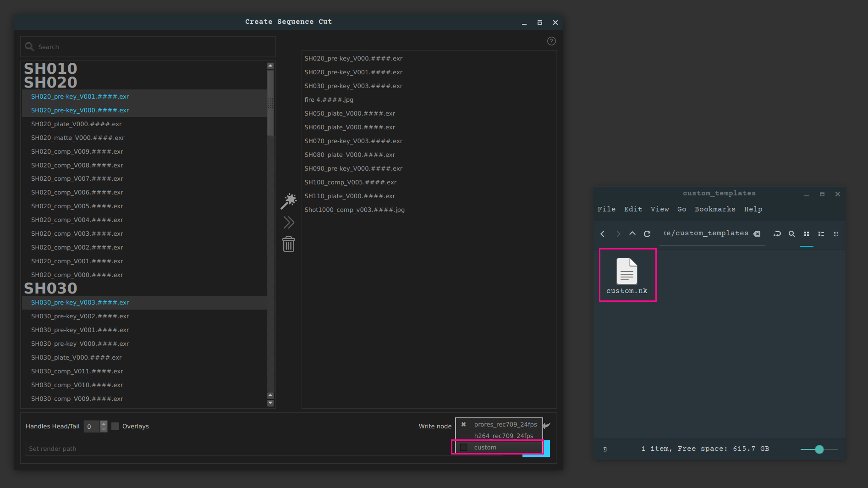The image size is (868, 488).
Task: Select Shot1000_comp_v003.####.jpg in the sequence list
Action: [354, 210]
